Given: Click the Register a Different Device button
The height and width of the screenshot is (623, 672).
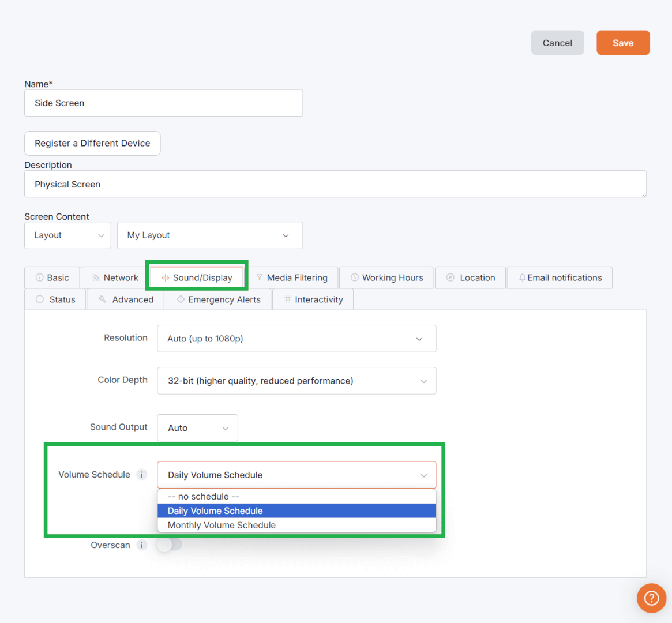Looking at the screenshot, I should click(x=92, y=143).
